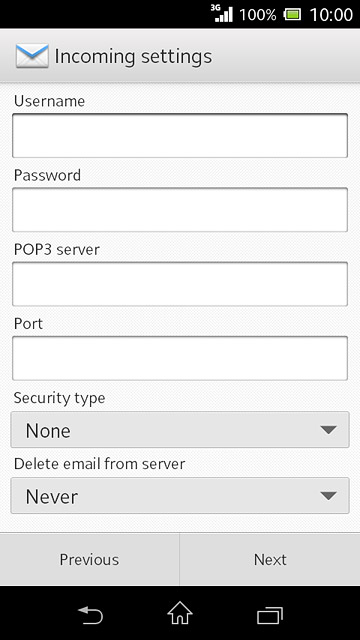Viewport: 360px width, 640px height.
Task: Tap the Android back navigation icon
Action: coord(90,615)
